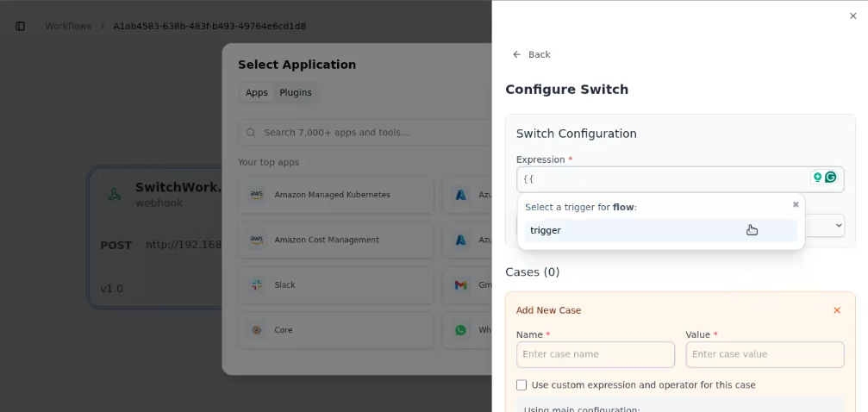Dismiss the trigger suggestion popup with its x
Screen dimensions: 868x412
(796, 205)
